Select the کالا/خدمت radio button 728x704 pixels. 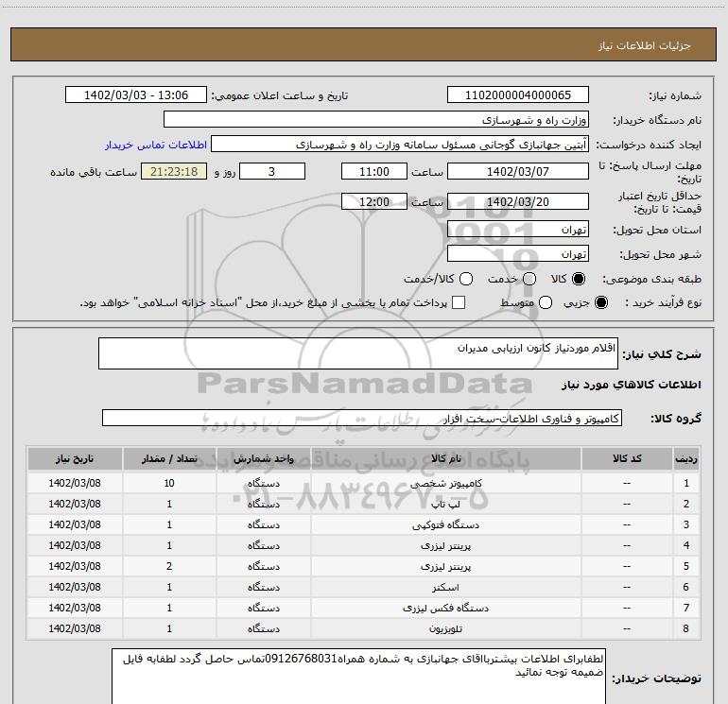click(x=466, y=279)
